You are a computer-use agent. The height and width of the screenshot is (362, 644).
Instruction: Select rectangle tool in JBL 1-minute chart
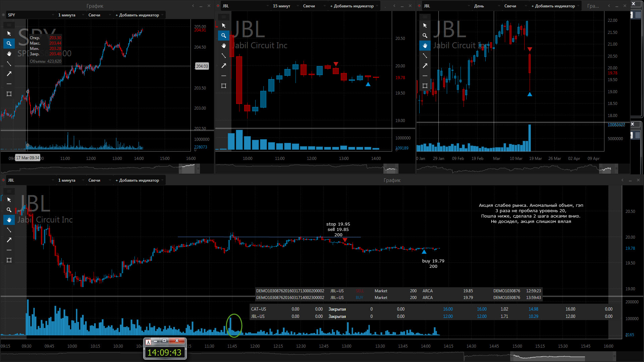point(9,260)
